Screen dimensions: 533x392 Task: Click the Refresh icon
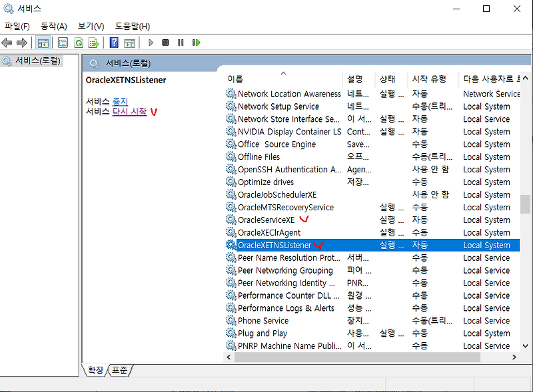coord(77,42)
